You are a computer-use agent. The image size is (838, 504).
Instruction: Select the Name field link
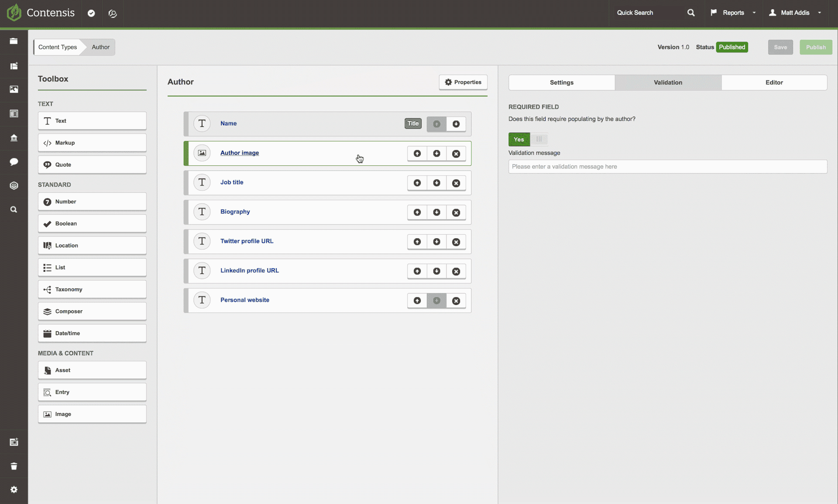click(228, 123)
